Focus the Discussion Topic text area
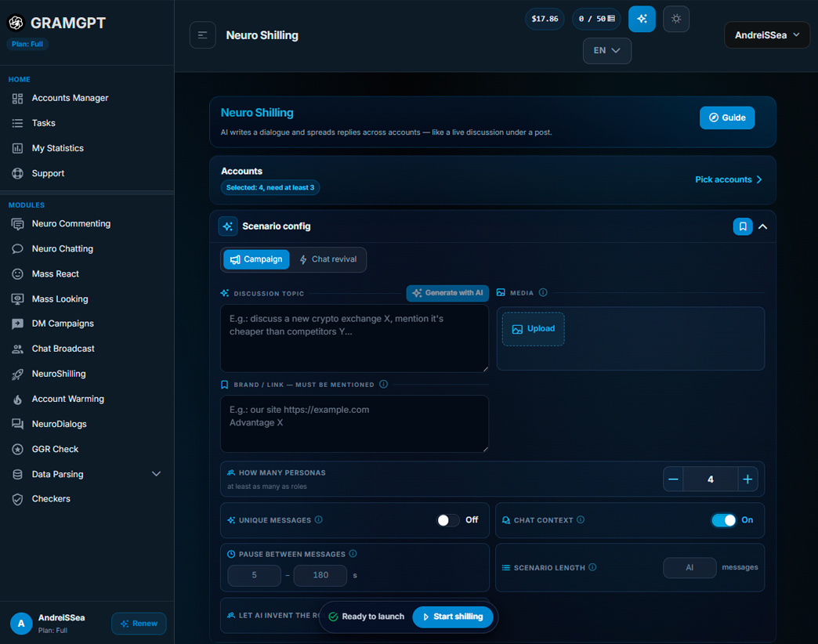Image resolution: width=818 pixels, height=644 pixels. pyautogui.click(x=355, y=339)
